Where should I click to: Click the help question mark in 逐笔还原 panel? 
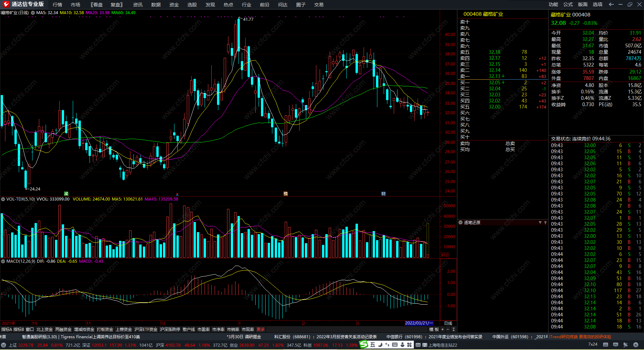click(545, 223)
